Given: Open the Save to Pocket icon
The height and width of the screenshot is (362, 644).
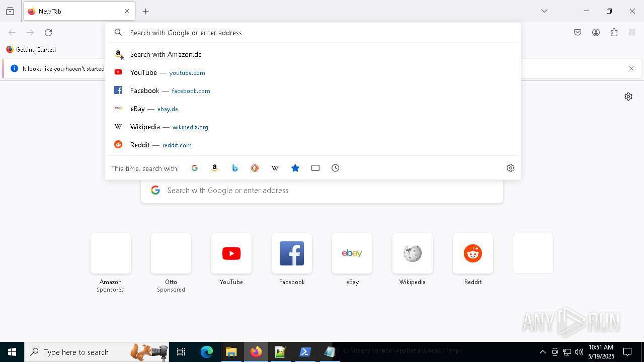Looking at the screenshot, I should pyautogui.click(x=578, y=33).
